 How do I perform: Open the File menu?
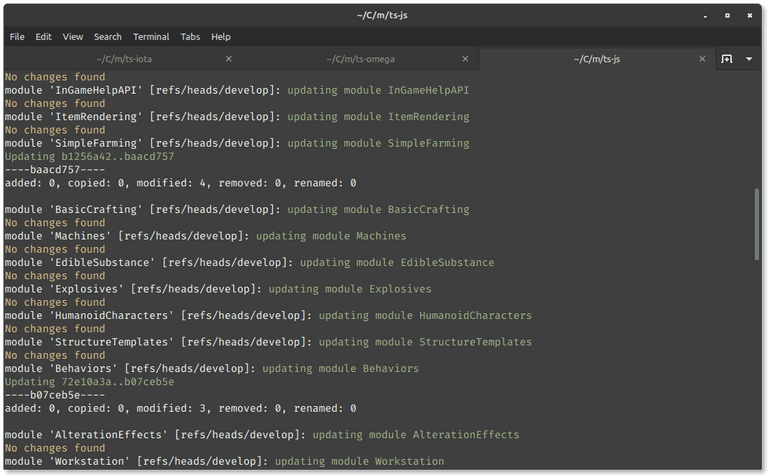pyautogui.click(x=17, y=37)
